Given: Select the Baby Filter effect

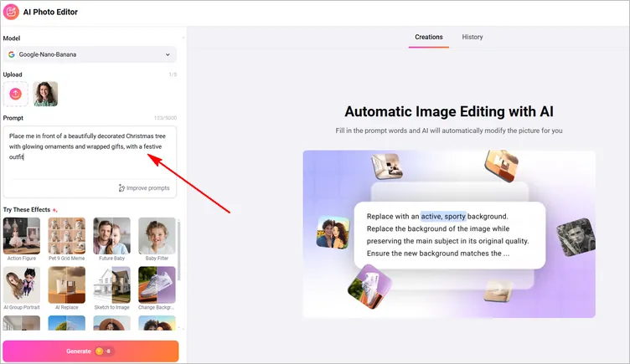Looking at the screenshot, I should (x=157, y=236).
